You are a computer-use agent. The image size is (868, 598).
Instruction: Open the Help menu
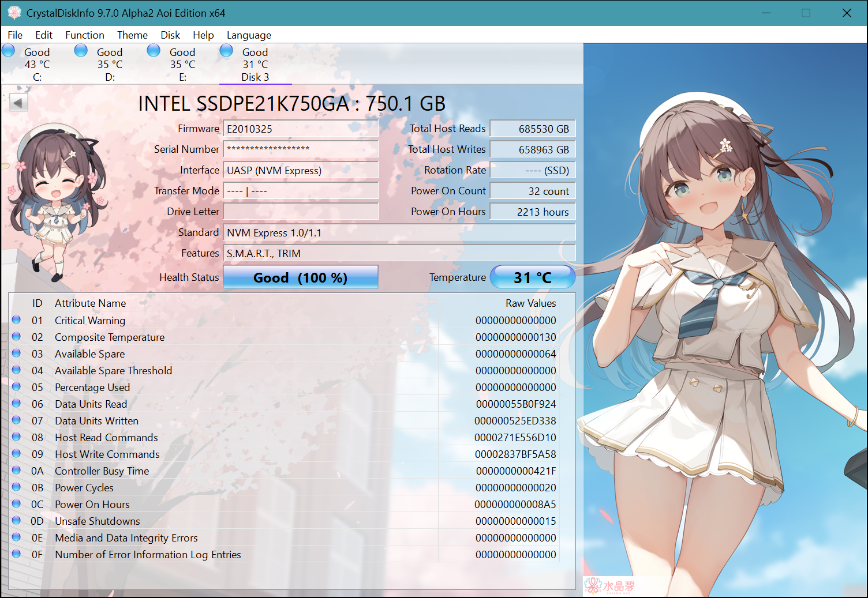pyautogui.click(x=203, y=35)
